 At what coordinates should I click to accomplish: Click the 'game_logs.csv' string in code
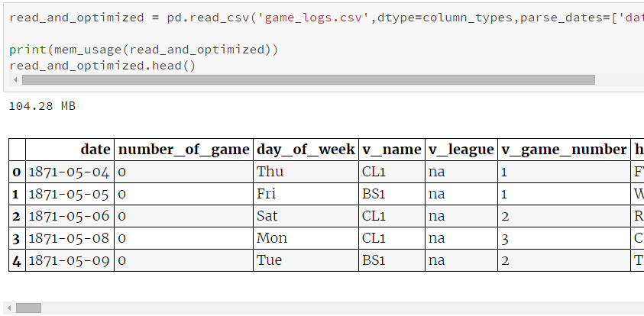[313, 18]
